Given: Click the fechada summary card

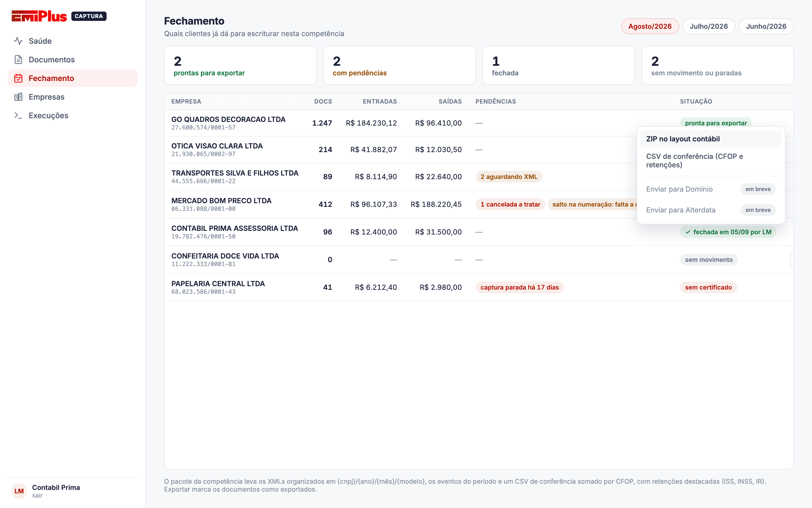Looking at the screenshot, I should click(558, 65).
